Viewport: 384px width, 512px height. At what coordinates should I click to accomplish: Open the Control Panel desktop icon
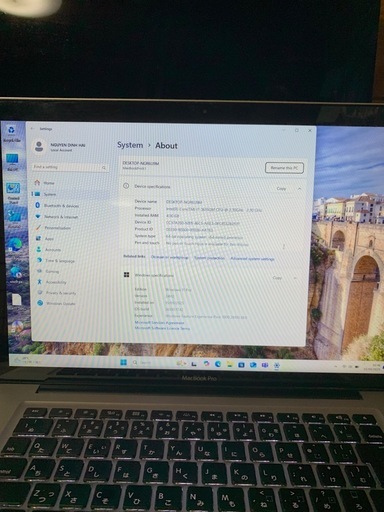pyautogui.click(x=13, y=192)
